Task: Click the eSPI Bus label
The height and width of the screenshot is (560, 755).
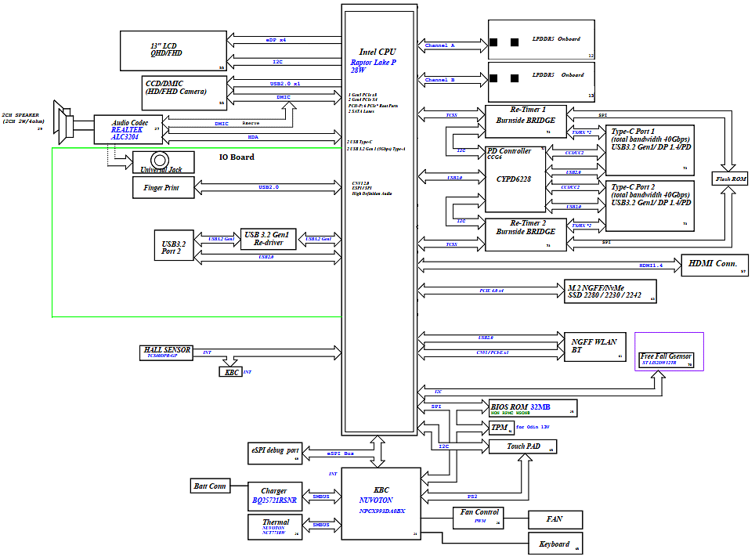Action: pyautogui.click(x=341, y=453)
